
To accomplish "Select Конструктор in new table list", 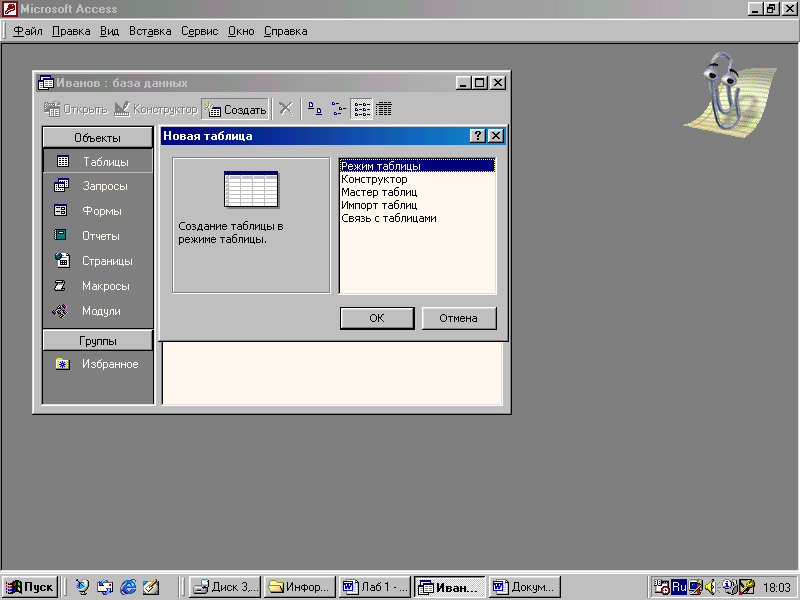I will 417,179.
